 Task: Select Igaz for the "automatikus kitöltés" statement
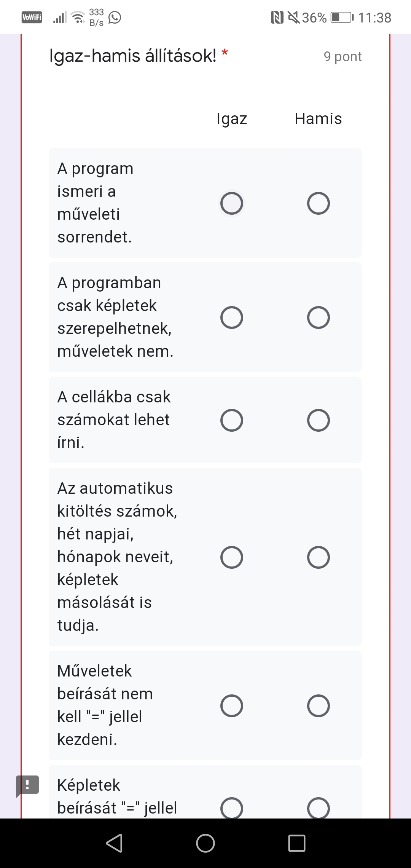[x=232, y=557]
